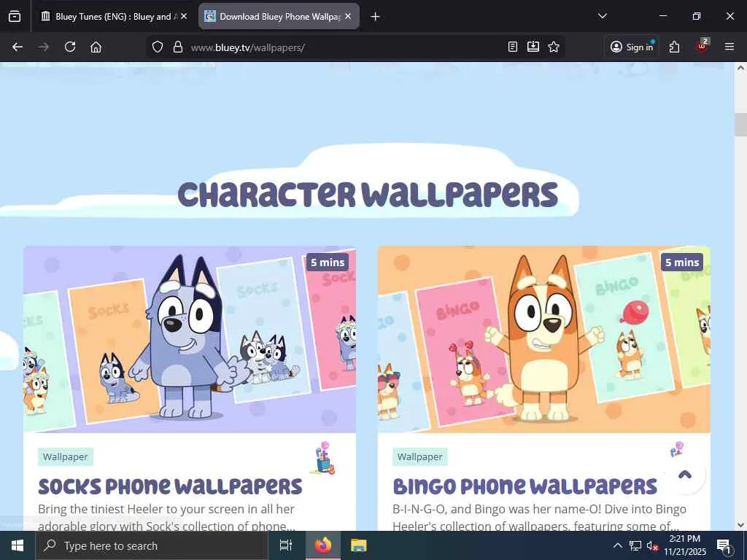Open the Windows Start menu
The image size is (747, 560).
coord(18,545)
